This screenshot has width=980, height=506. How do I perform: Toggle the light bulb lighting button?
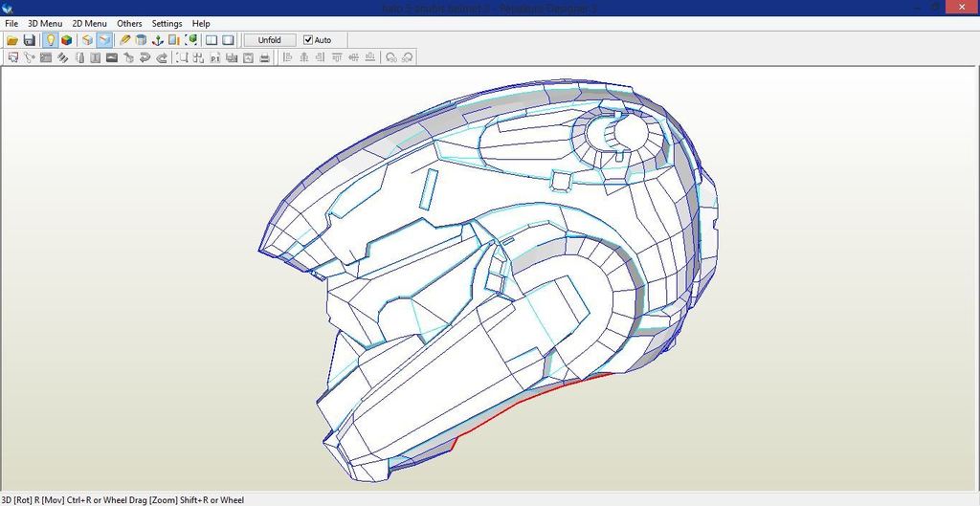pyautogui.click(x=50, y=40)
